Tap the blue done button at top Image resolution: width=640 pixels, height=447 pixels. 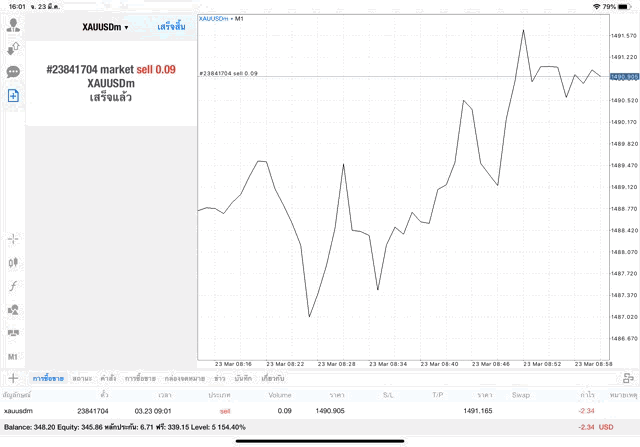(170, 26)
